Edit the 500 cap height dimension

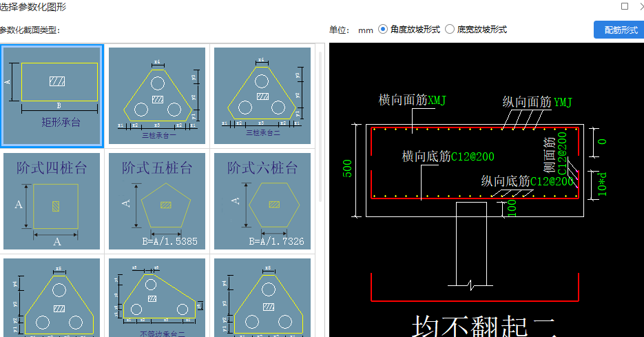[x=347, y=168]
